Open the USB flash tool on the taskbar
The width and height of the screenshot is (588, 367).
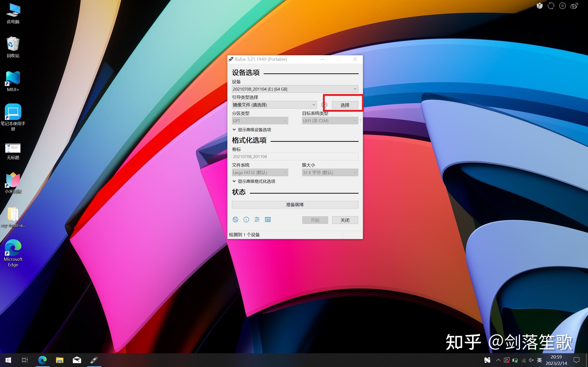(94, 360)
